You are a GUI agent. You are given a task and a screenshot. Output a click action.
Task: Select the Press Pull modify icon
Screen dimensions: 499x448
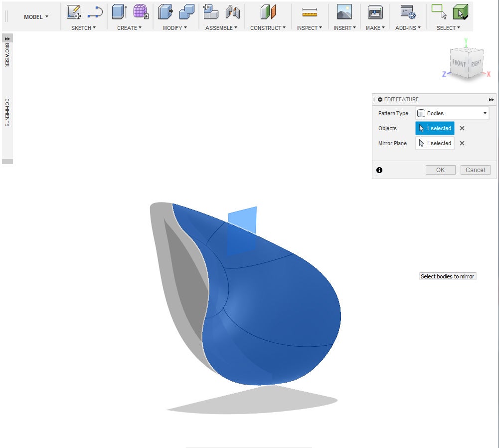[x=165, y=12]
